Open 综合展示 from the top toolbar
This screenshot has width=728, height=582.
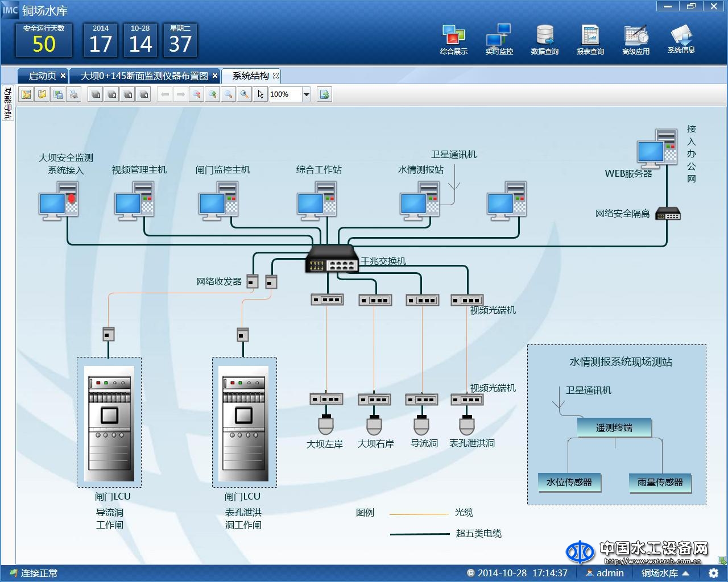pyautogui.click(x=453, y=39)
